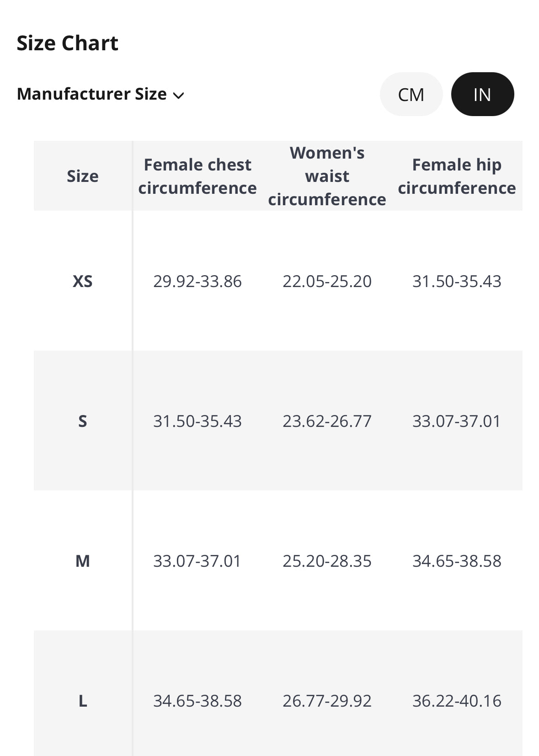Click L waist value 26.77-29.92

coord(327,701)
